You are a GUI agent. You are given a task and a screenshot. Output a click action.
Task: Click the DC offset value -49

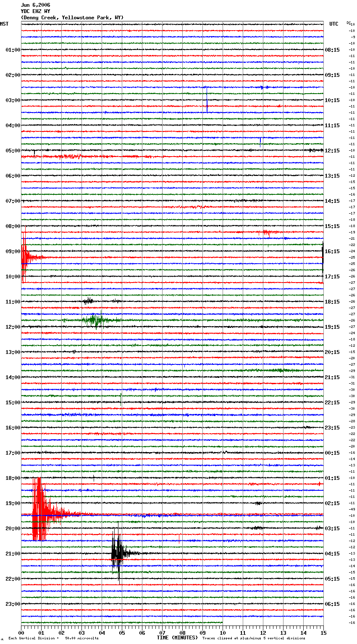coord(352,509)
